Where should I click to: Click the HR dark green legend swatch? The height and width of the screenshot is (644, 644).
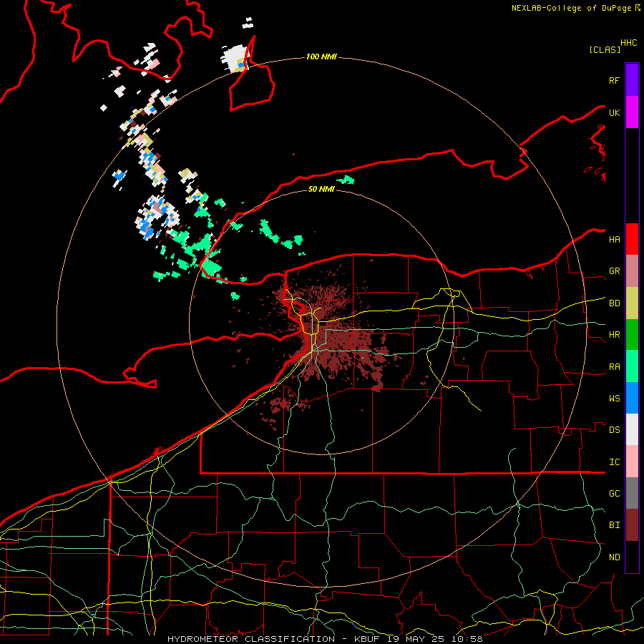tap(632, 335)
